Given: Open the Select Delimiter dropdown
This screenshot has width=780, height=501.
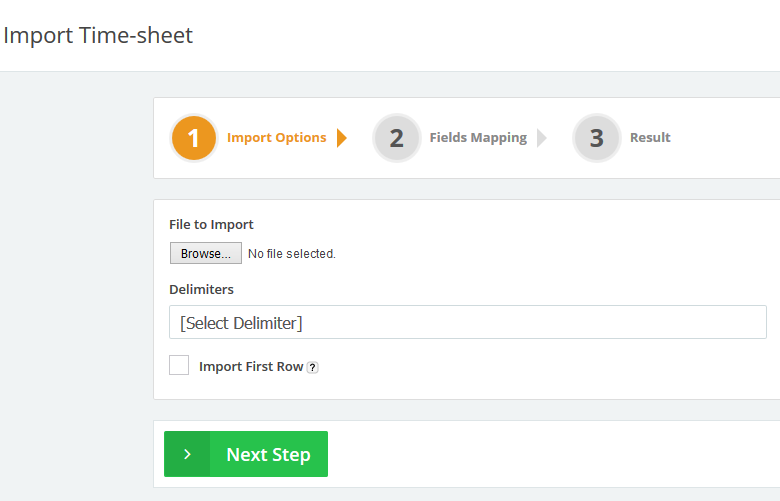Looking at the screenshot, I should tap(467, 323).
